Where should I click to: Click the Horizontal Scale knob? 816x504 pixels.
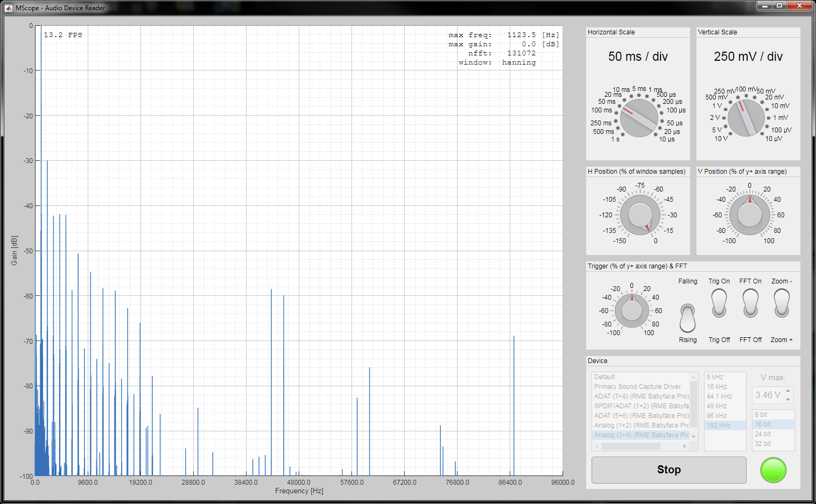638,116
